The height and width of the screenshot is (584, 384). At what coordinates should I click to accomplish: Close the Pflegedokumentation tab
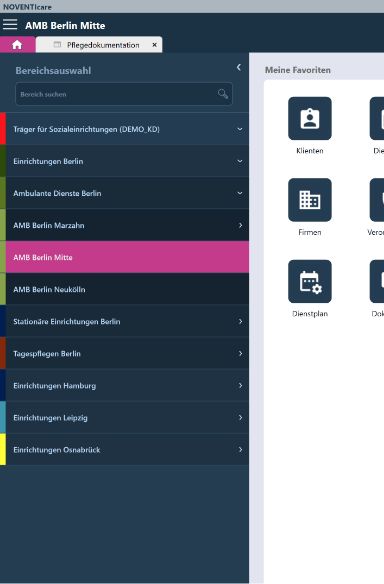(x=155, y=45)
